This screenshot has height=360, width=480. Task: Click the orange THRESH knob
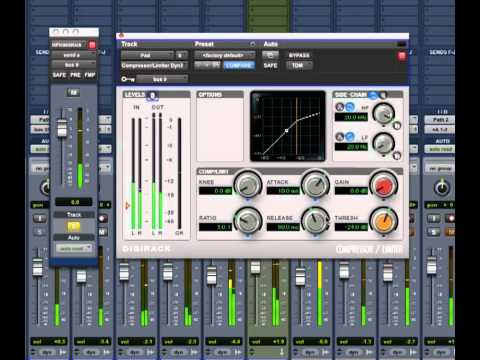[384, 221]
